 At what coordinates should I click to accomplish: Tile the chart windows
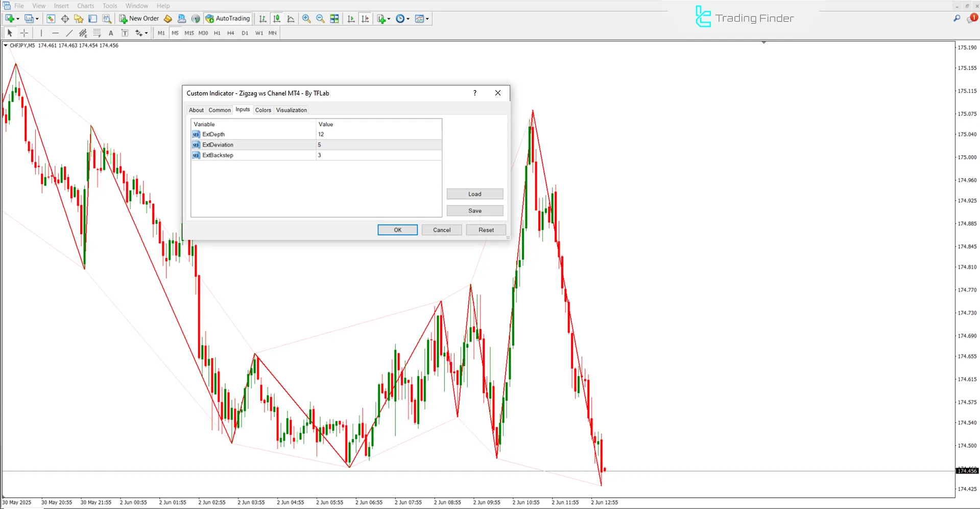click(x=334, y=18)
